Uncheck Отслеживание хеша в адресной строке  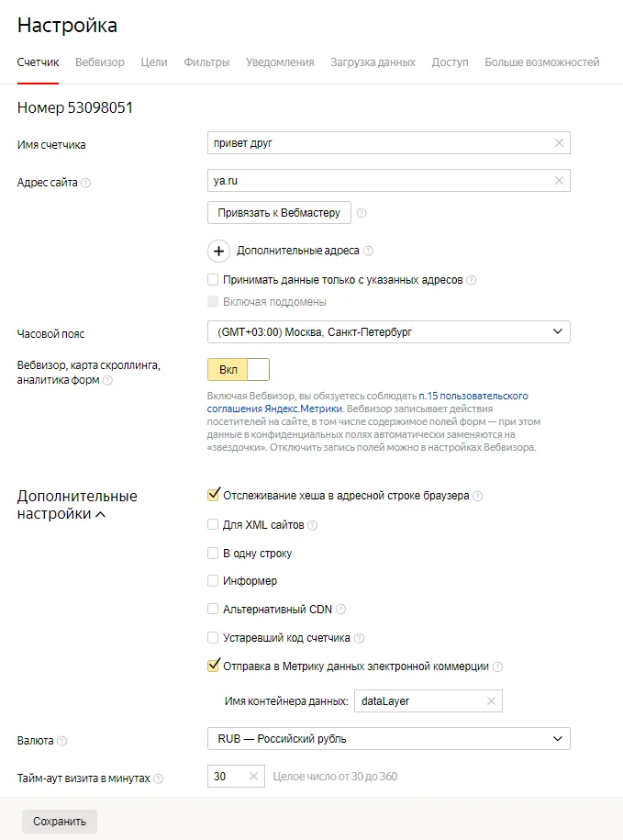[213, 495]
